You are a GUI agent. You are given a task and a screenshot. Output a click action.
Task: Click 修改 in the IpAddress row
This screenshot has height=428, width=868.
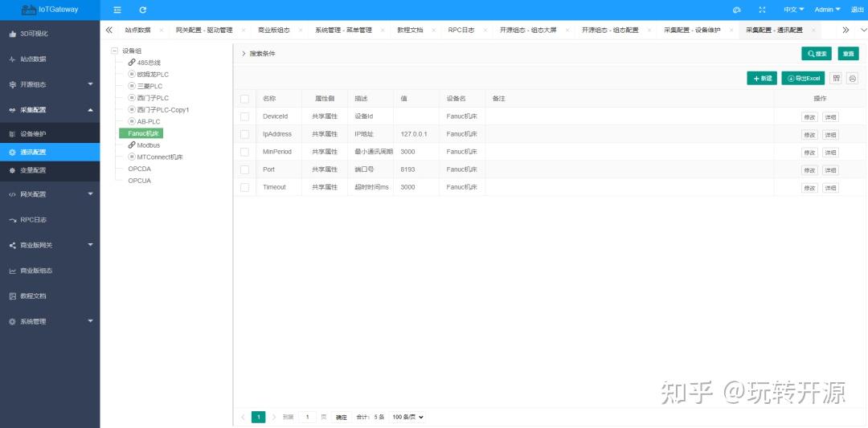(809, 135)
